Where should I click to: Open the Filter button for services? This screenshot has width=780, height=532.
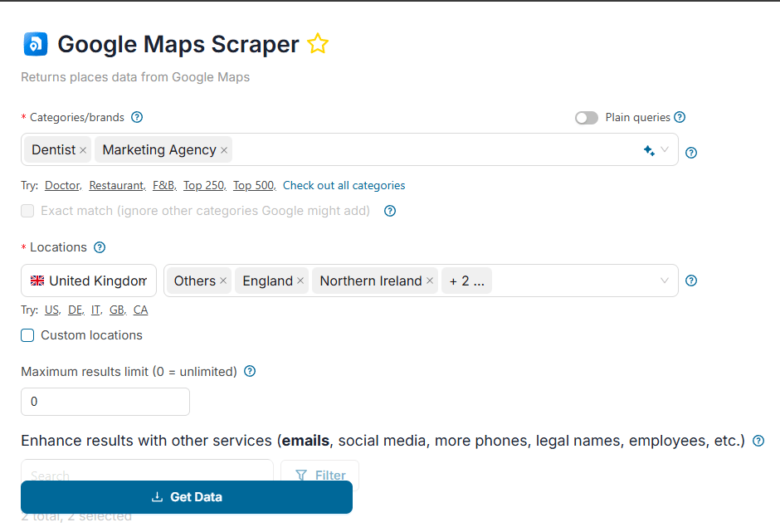(319, 475)
